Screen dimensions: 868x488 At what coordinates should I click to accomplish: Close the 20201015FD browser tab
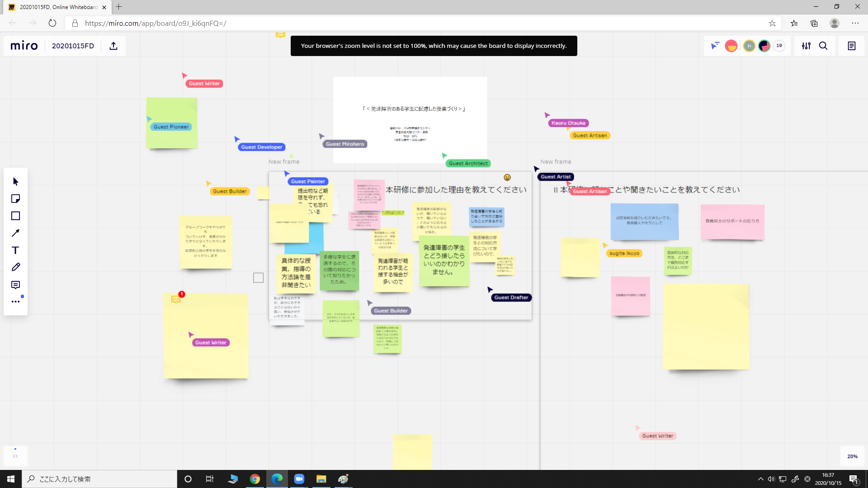pyautogui.click(x=104, y=7)
